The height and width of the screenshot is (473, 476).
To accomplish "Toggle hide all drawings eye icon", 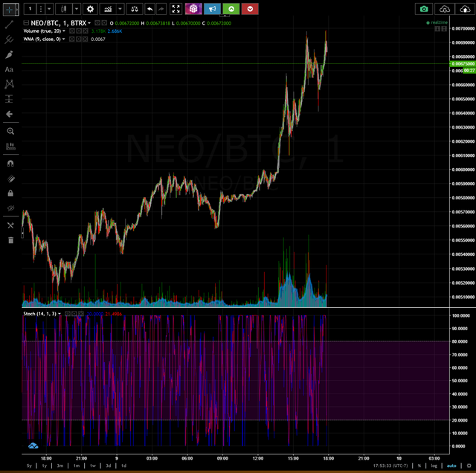I will pos(10,208).
